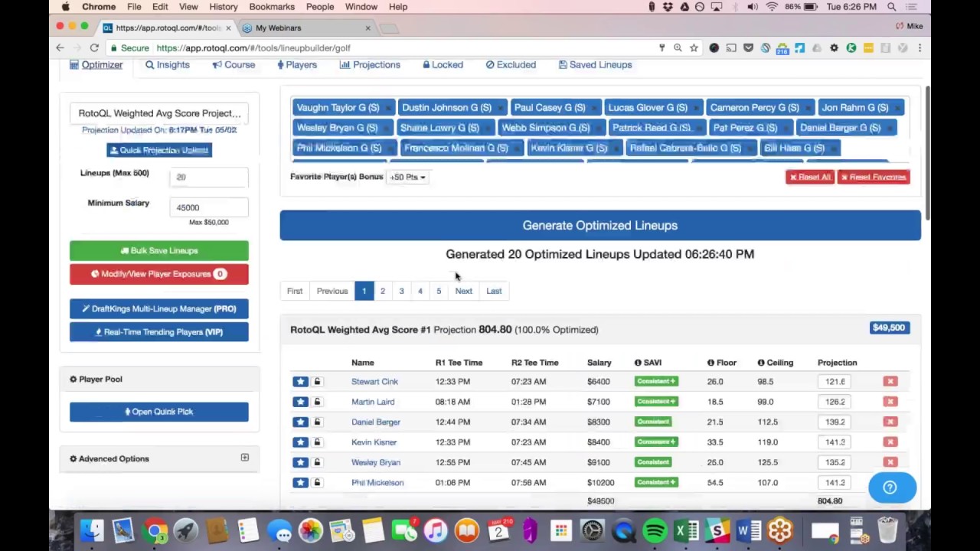Reload the page
Screen dimensions: 980x551
coord(94,47)
